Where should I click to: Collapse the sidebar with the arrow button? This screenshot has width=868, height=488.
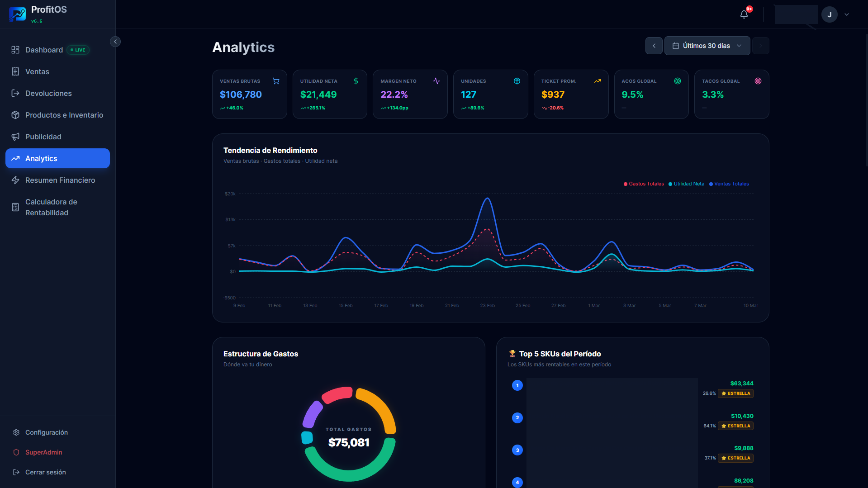(115, 42)
